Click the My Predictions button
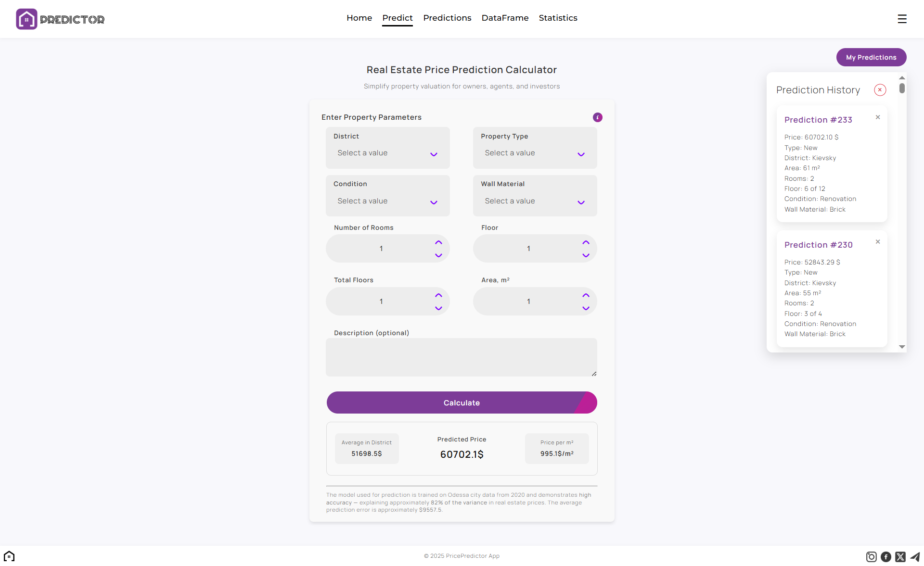This screenshot has width=924, height=566. [x=871, y=57]
